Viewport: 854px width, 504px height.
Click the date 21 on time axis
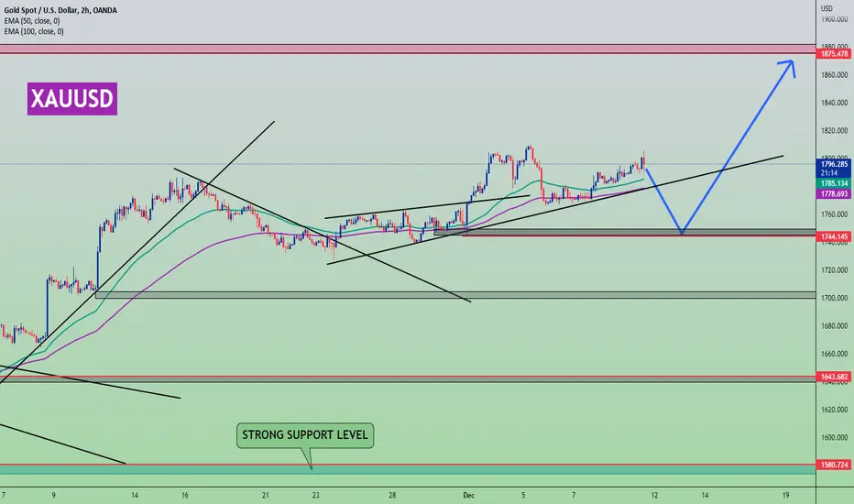tap(265, 495)
